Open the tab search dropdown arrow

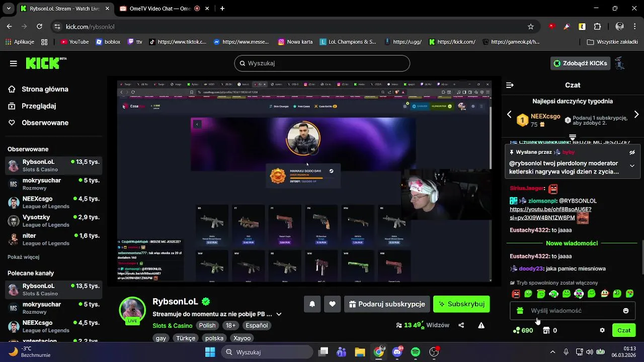(9, 9)
